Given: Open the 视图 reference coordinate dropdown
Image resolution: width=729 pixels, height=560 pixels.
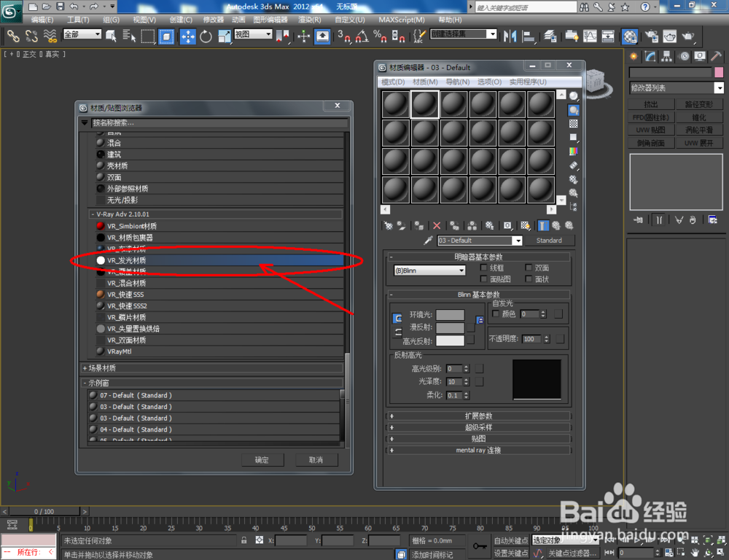Looking at the screenshot, I should click(x=254, y=34).
